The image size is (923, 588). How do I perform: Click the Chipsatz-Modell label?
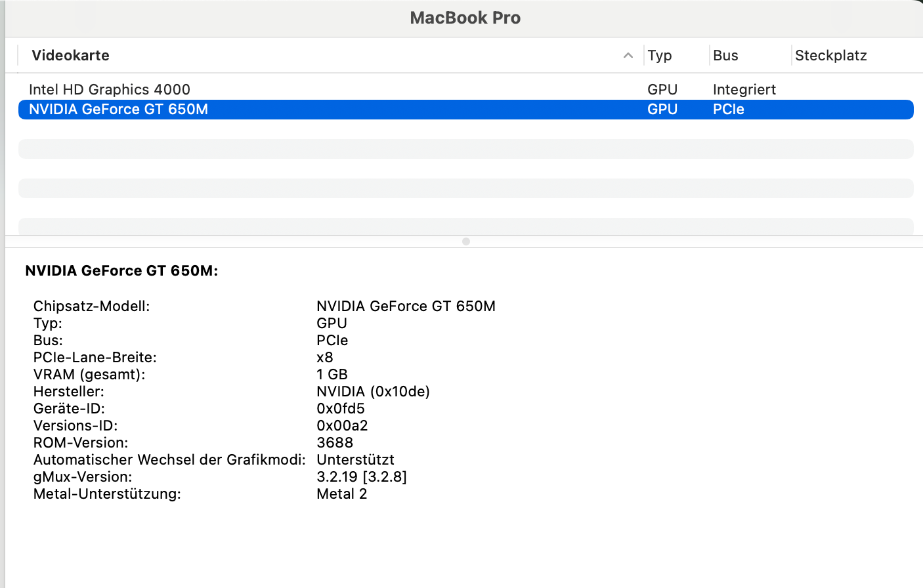point(92,306)
